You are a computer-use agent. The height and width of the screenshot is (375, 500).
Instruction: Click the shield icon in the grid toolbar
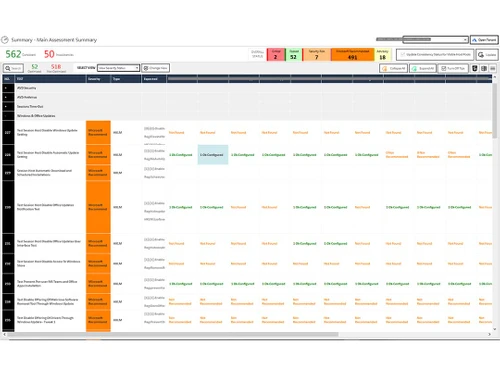tap(475, 68)
